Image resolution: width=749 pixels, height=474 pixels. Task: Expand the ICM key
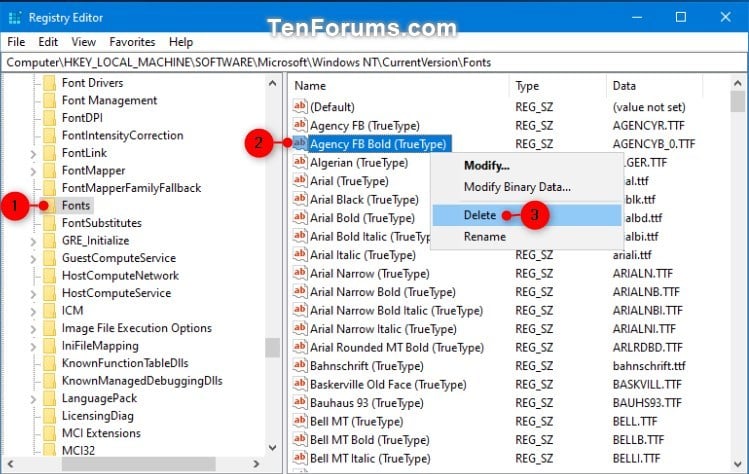pyautogui.click(x=33, y=312)
